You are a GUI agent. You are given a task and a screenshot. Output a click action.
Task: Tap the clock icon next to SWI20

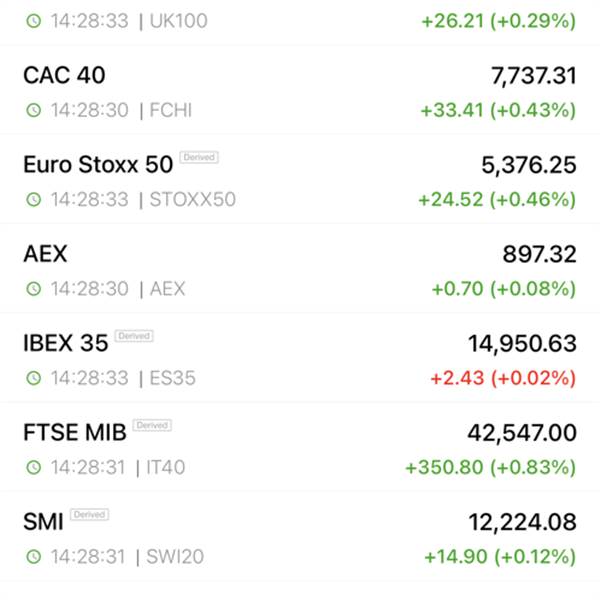(x=34, y=556)
